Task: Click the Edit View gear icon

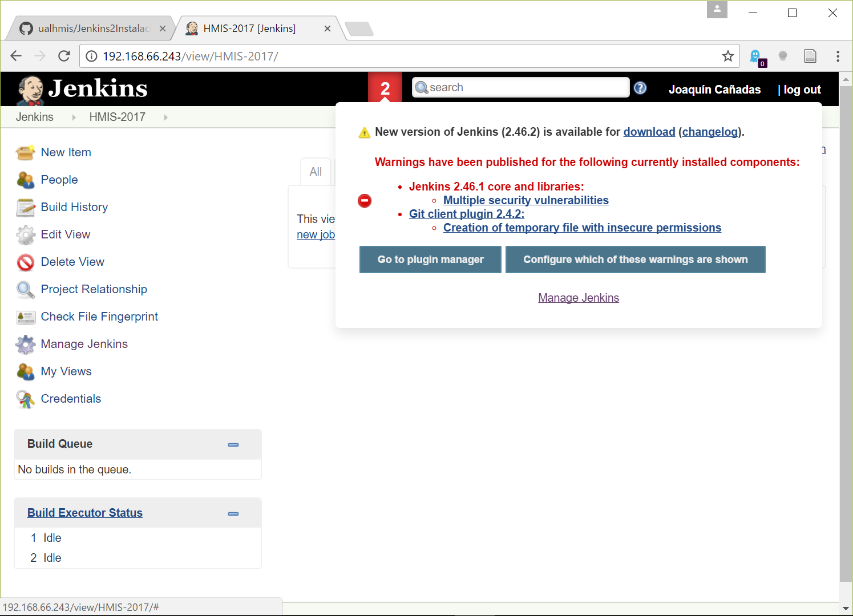Action: click(26, 235)
